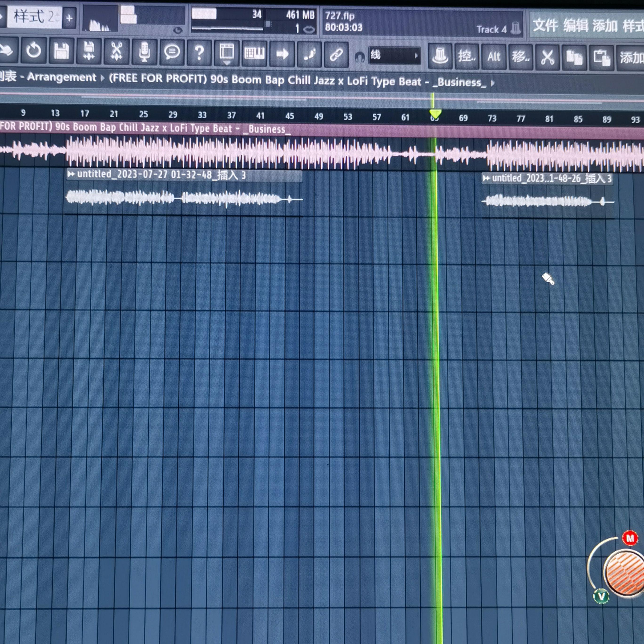Click the 添加 button in toolbar row
The height and width of the screenshot is (644, 644).
(x=631, y=58)
